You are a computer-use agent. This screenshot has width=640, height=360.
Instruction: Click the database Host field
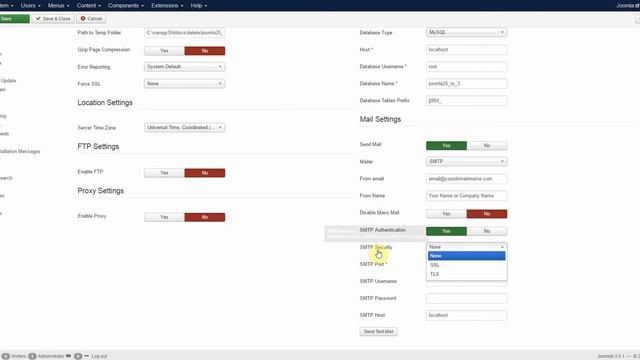tap(467, 50)
